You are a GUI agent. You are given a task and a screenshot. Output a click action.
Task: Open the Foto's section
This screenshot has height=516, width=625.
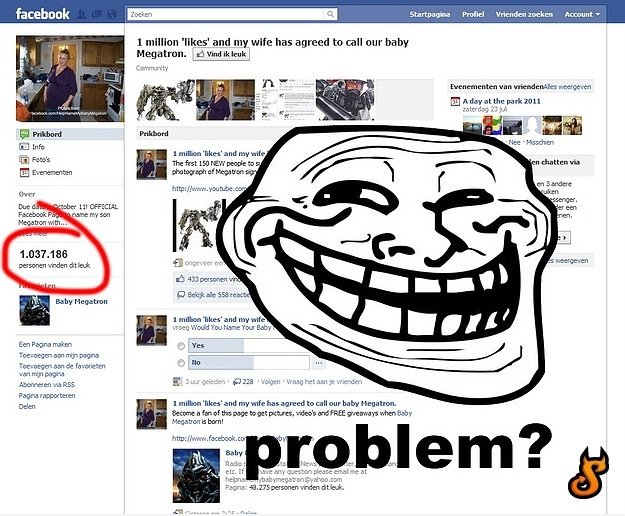tap(41, 160)
